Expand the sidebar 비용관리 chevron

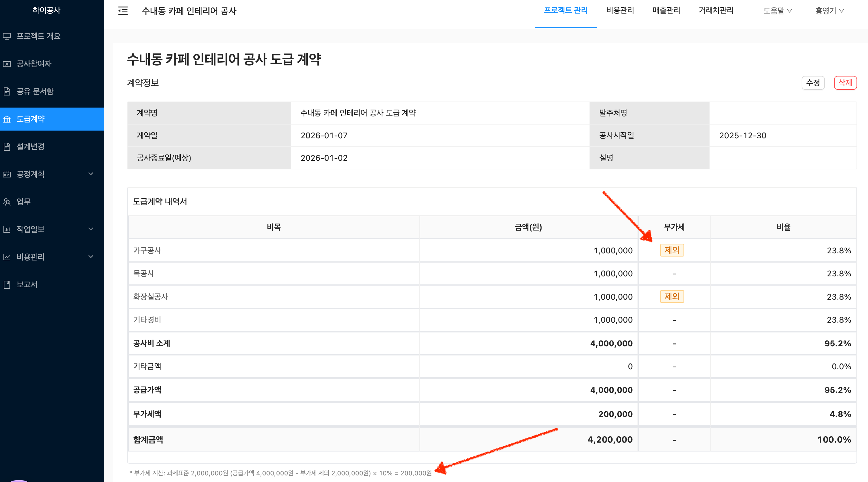click(x=91, y=257)
